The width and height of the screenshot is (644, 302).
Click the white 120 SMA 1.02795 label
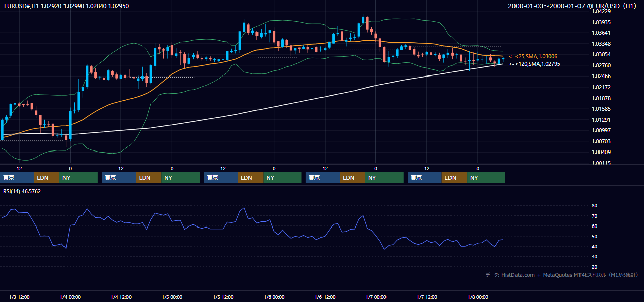pos(534,64)
